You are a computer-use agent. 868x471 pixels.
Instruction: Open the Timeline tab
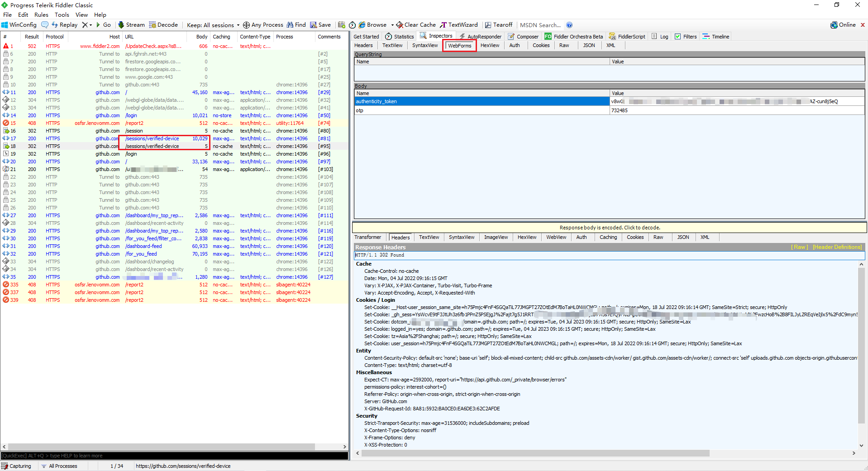tap(716, 37)
